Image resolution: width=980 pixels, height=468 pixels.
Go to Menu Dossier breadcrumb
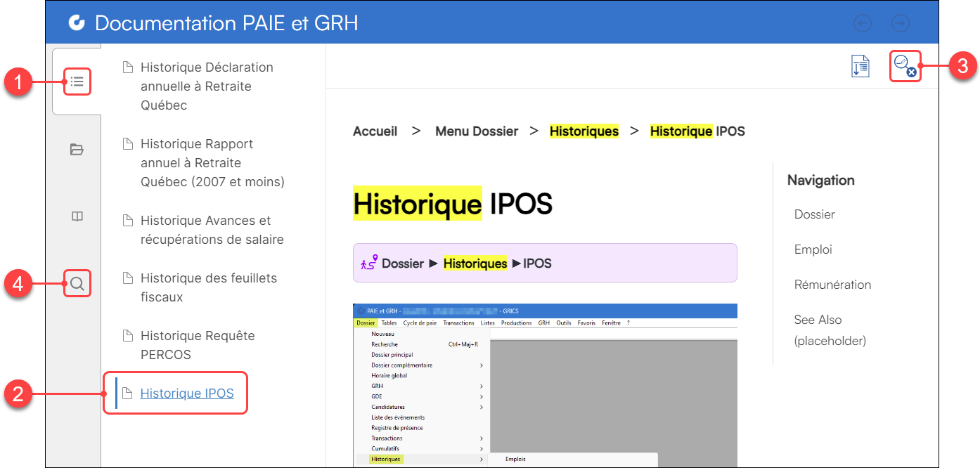click(477, 131)
